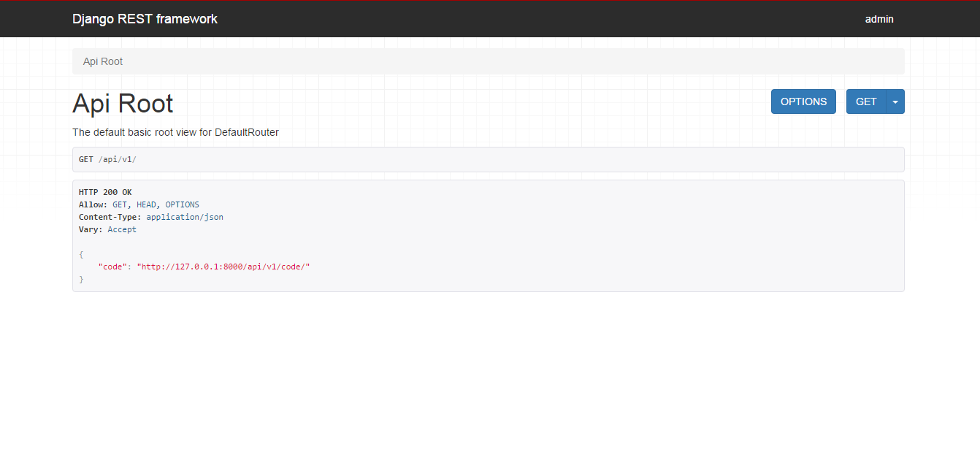This screenshot has width=980, height=452.
Task: Select the Api Root breadcrumb
Action: pyautogui.click(x=103, y=61)
